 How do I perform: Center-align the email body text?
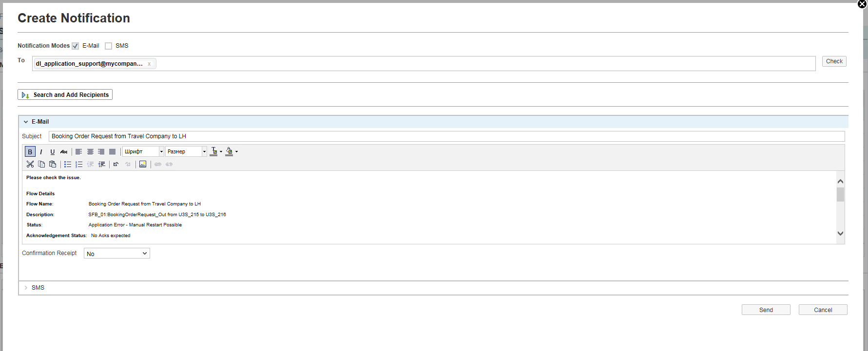point(90,152)
